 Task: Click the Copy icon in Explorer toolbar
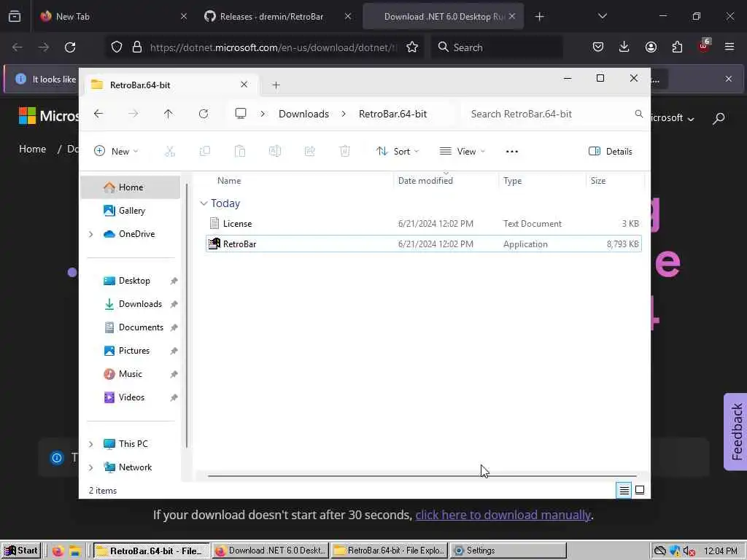(x=205, y=152)
